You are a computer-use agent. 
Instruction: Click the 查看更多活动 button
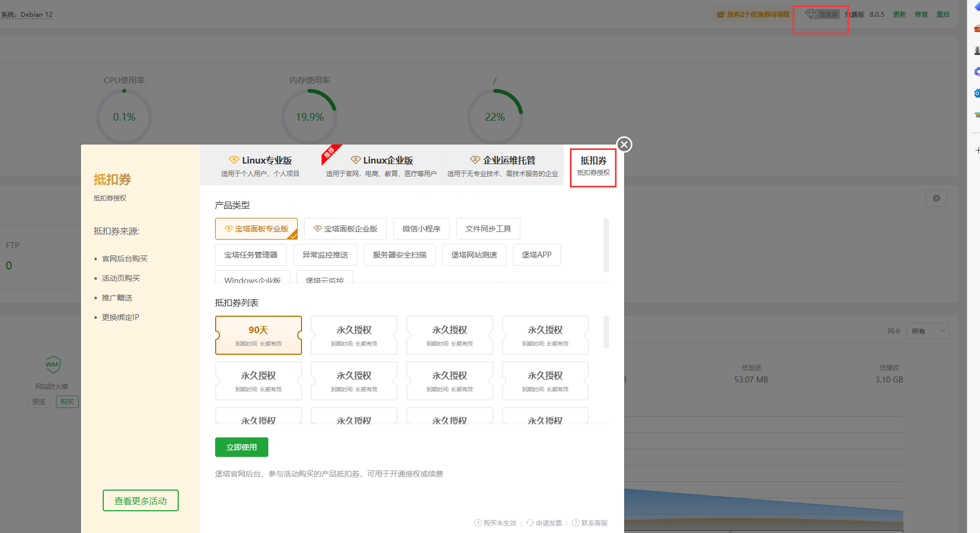[x=141, y=500]
